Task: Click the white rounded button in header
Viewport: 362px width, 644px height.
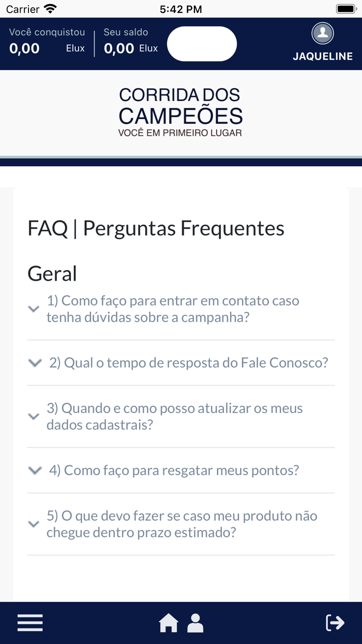Action: pos(202,44)
